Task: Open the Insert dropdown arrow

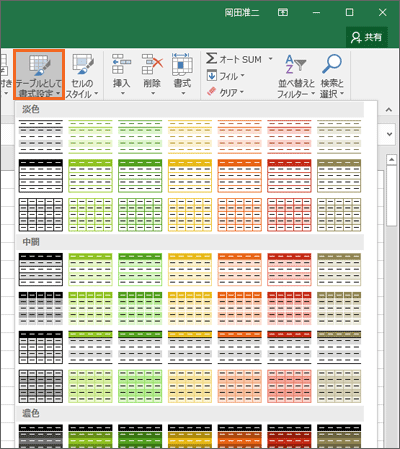Action: point(122,93)
